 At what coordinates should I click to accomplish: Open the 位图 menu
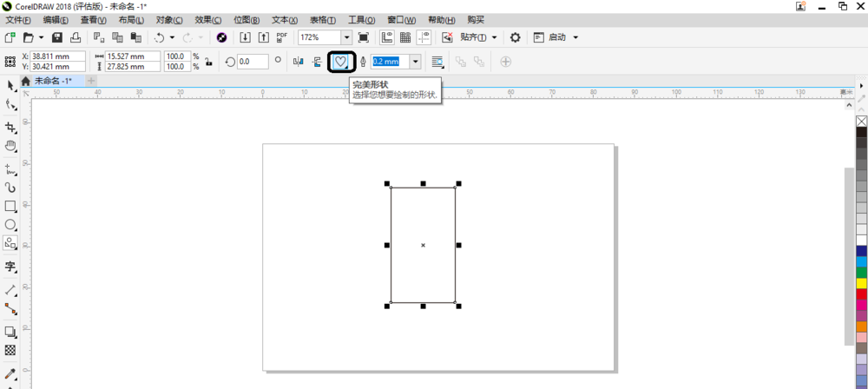[x=247, y=20]
